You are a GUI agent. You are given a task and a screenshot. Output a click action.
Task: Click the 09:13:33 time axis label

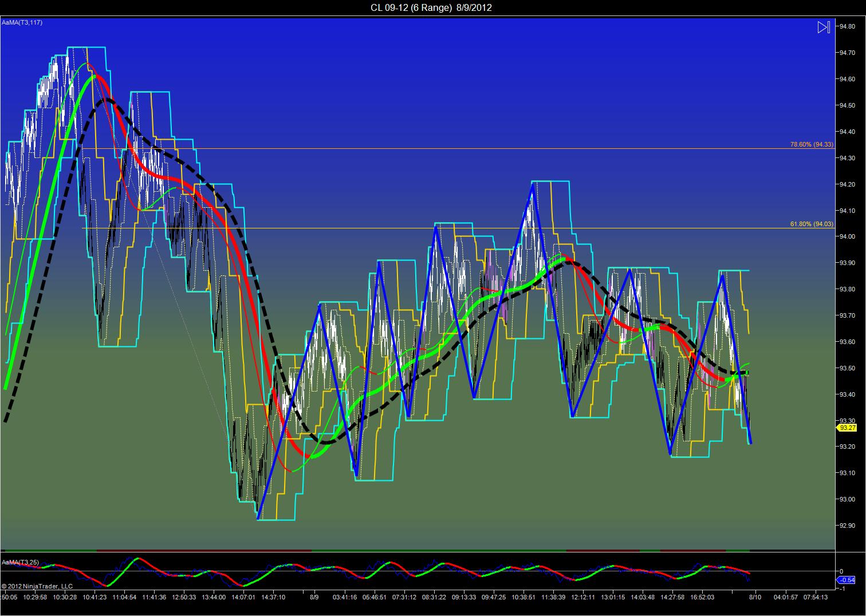[464, 597]
